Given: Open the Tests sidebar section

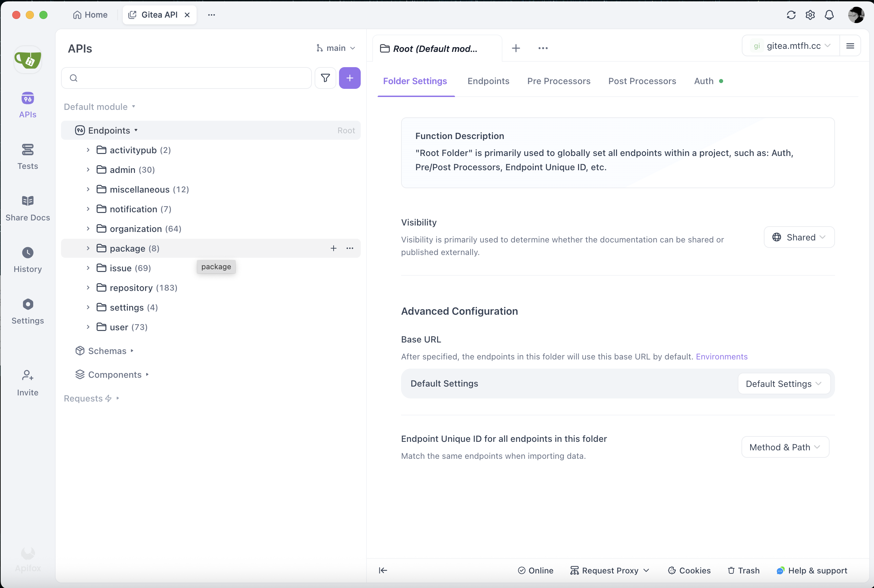Looking at the screenshot, I should (x=27, y=156).
